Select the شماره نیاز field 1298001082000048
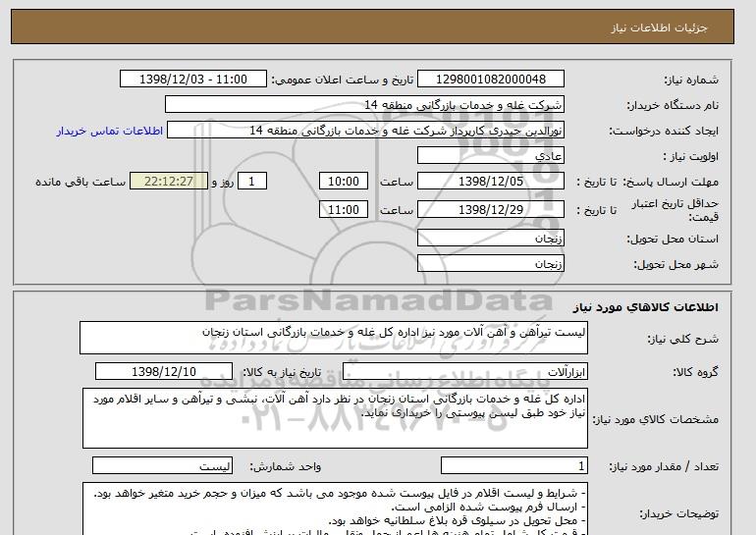The height and width of the screenshot is (535, 756). [490, 80]
